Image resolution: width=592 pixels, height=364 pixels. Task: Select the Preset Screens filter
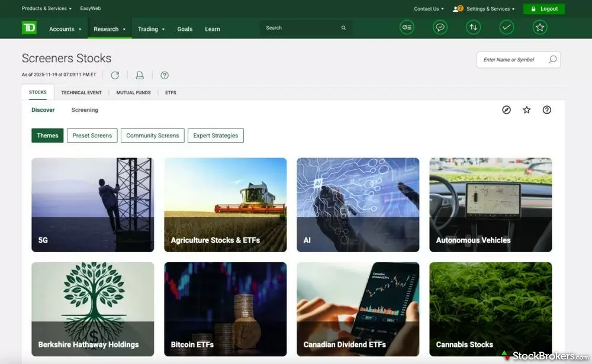[92, 136]
